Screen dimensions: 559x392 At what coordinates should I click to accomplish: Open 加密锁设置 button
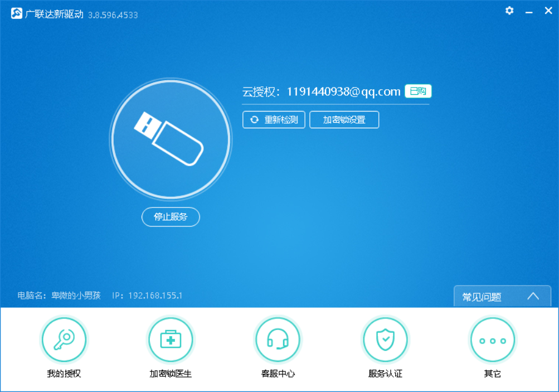[x=344, y=120]
